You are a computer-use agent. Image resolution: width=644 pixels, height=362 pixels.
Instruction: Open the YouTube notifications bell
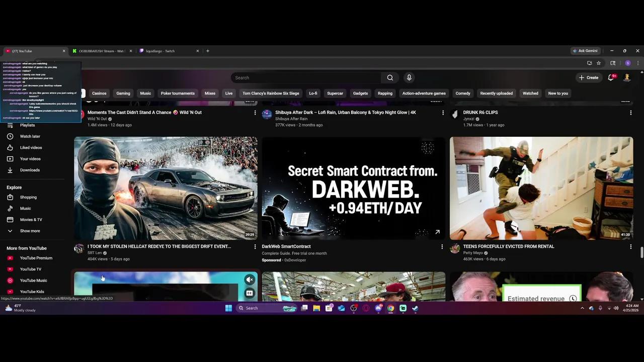point(611,77)
